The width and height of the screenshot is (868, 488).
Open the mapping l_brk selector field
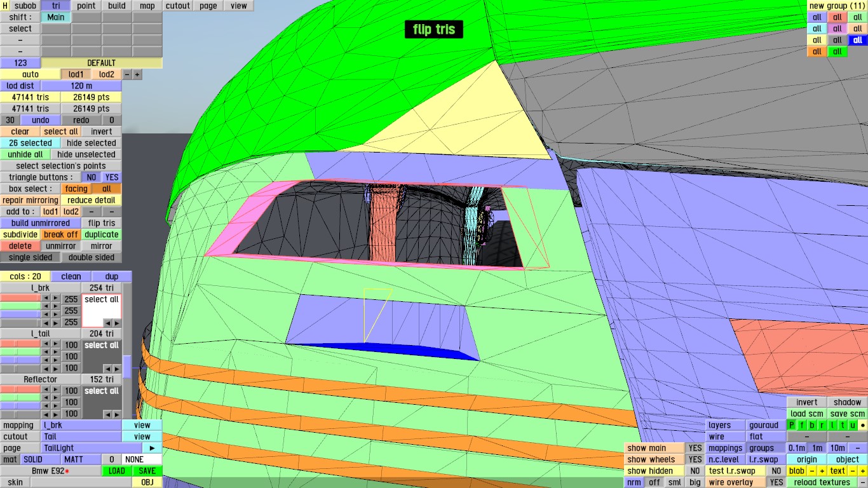coord(81,425)
